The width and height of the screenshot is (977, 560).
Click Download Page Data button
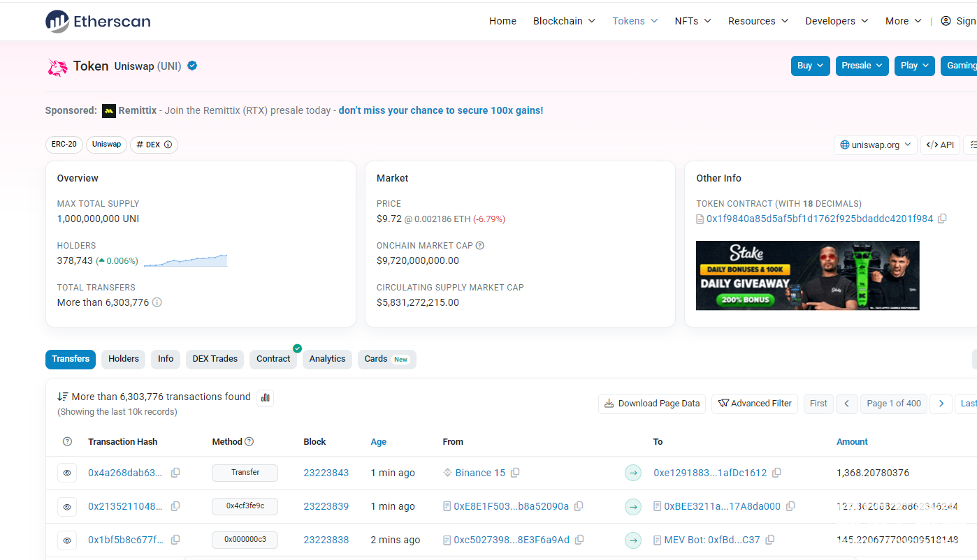pyautogui.click(x=651, y=404)
